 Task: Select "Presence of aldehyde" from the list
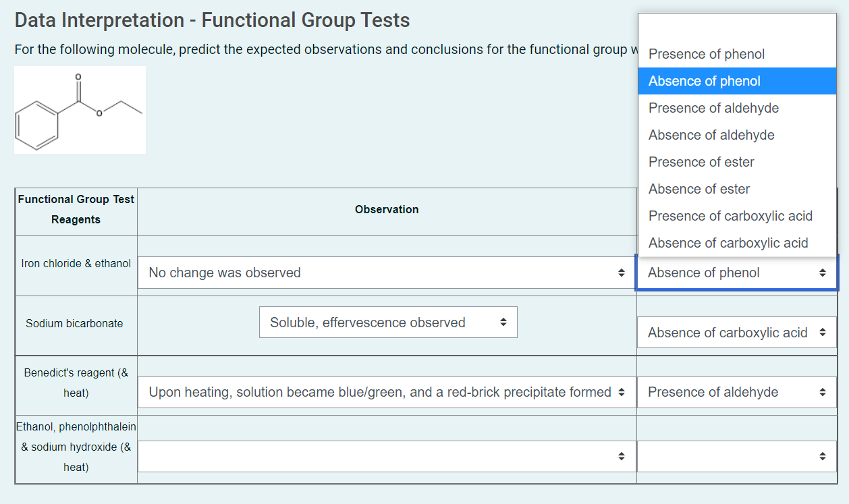[x=713, y=108]
